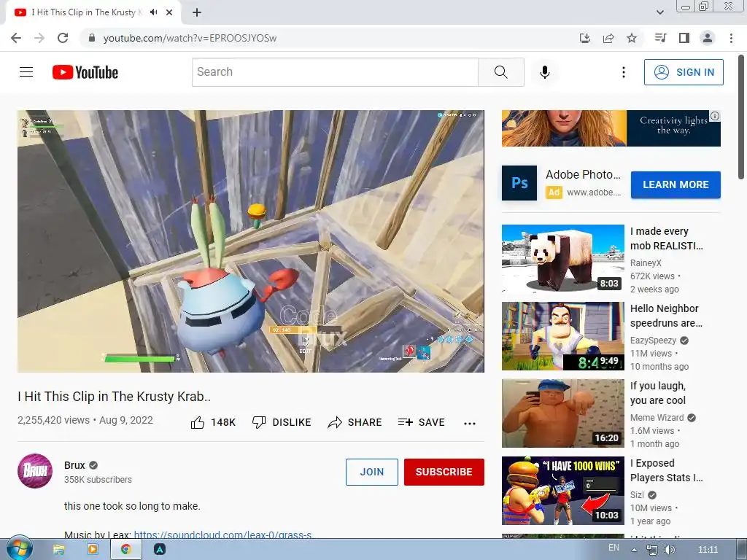Open 'If you laugh, you are cool' thumbnail
Screen dimensions: 747x560
point(562,413)
